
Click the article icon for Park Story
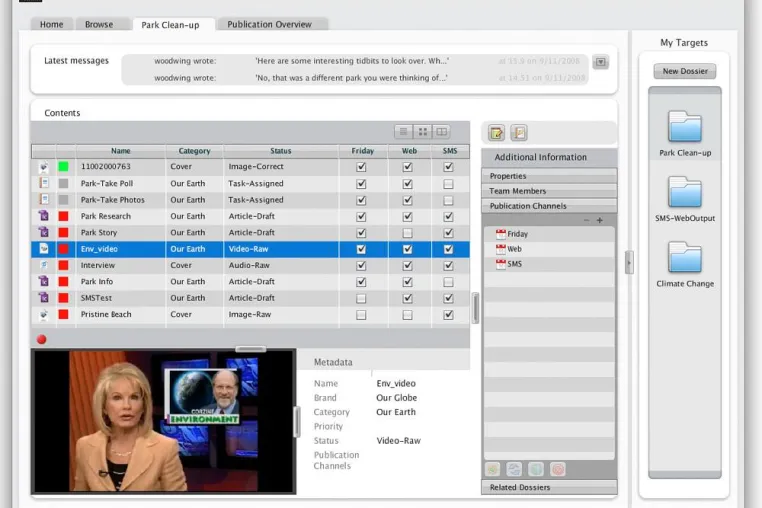tap(44, 232)
